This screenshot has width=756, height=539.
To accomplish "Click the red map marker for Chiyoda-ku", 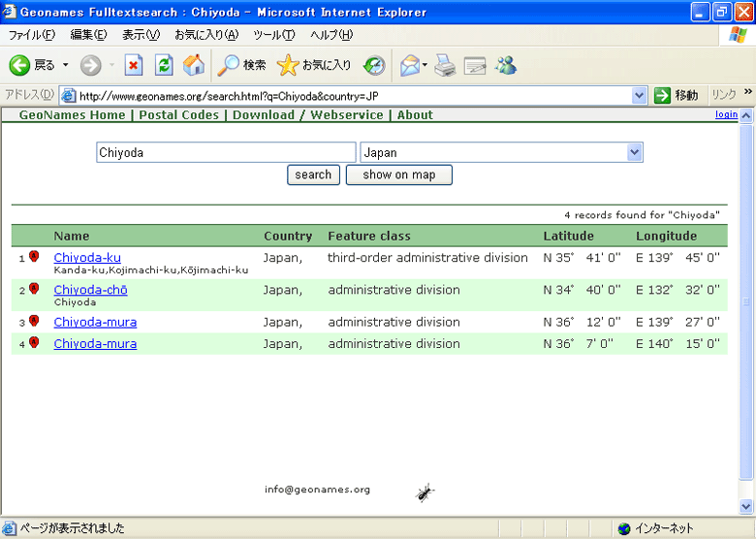I will coord(34,256).
